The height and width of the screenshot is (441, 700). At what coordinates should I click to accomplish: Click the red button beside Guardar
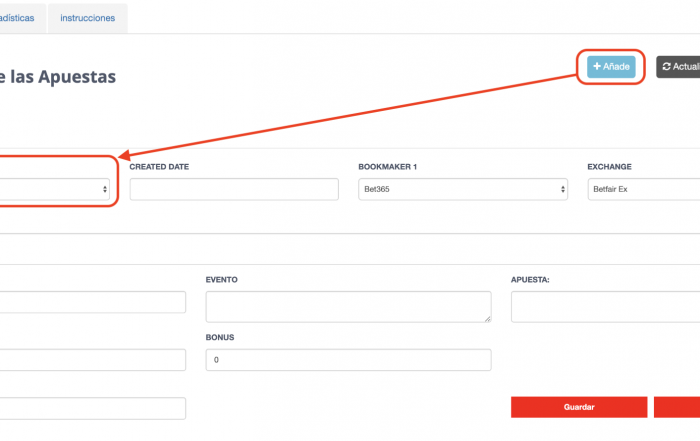677,407
